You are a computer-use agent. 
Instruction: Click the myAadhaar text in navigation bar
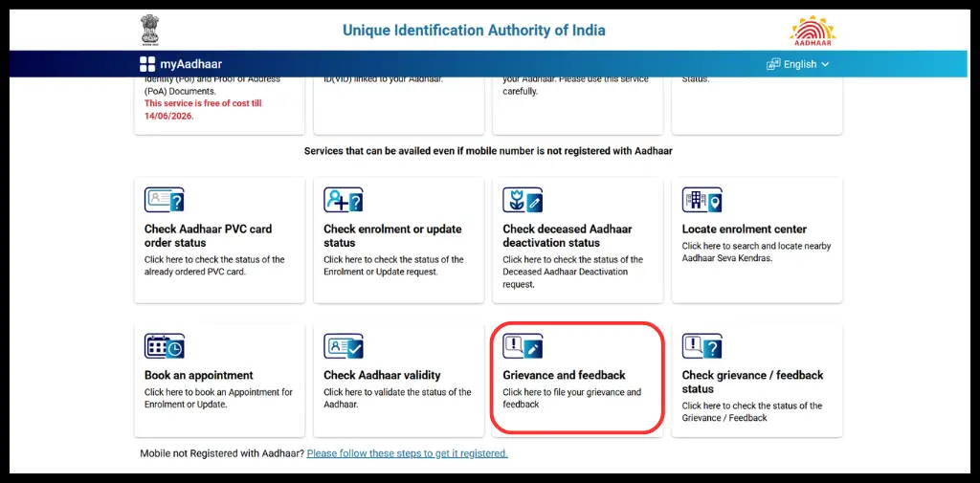click(190, 64)
